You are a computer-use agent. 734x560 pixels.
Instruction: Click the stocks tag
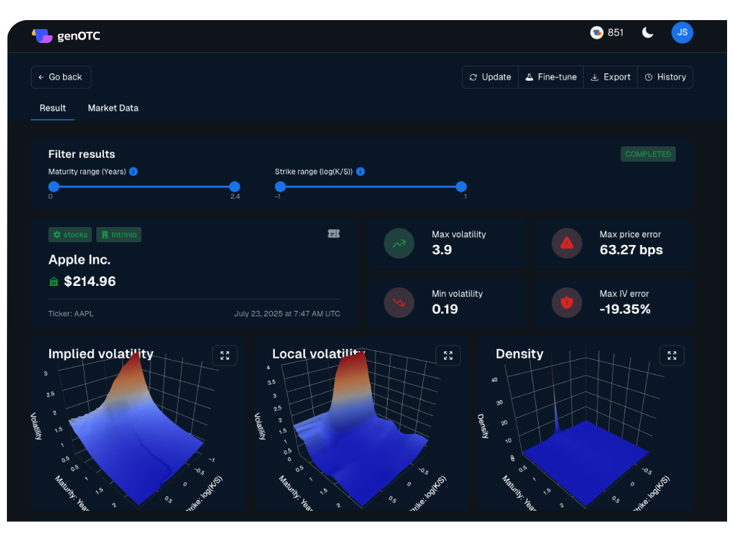(x=70, y=235)
